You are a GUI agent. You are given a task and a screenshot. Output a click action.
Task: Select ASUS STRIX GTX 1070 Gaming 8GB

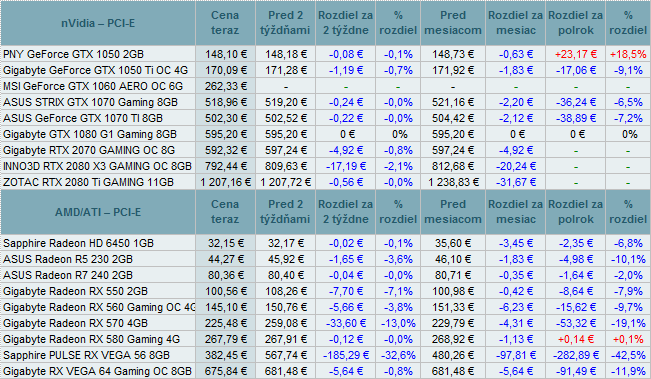click(x=91, y=102)
